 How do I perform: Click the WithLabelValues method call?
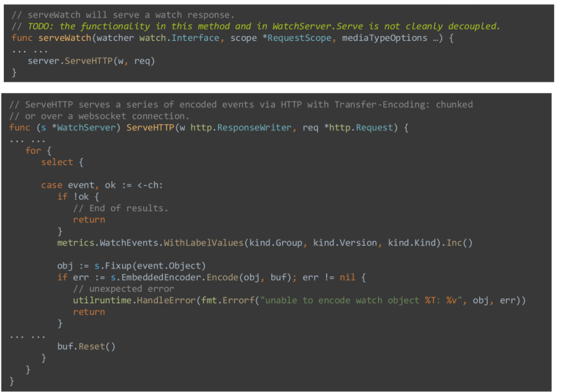[203, 243]
